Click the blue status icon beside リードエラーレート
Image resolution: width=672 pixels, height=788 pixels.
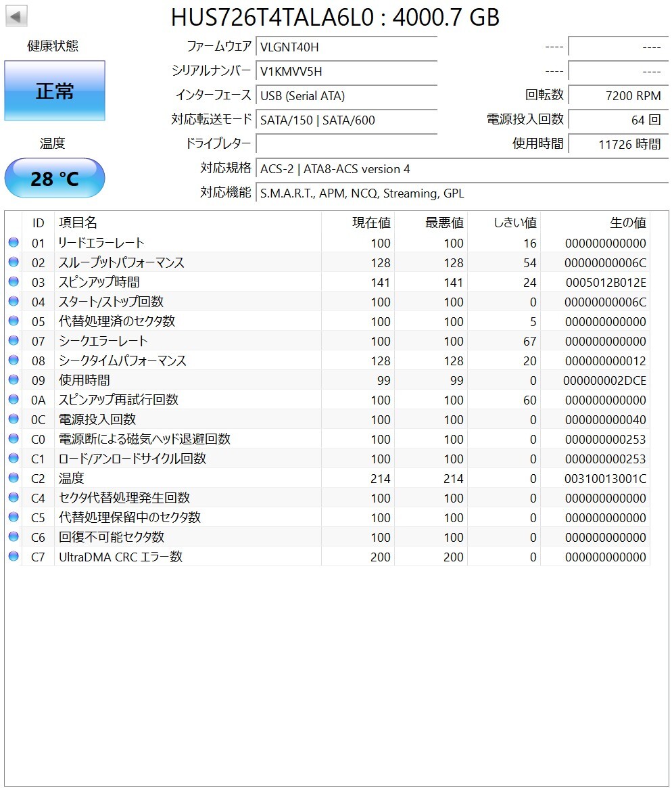14,243
